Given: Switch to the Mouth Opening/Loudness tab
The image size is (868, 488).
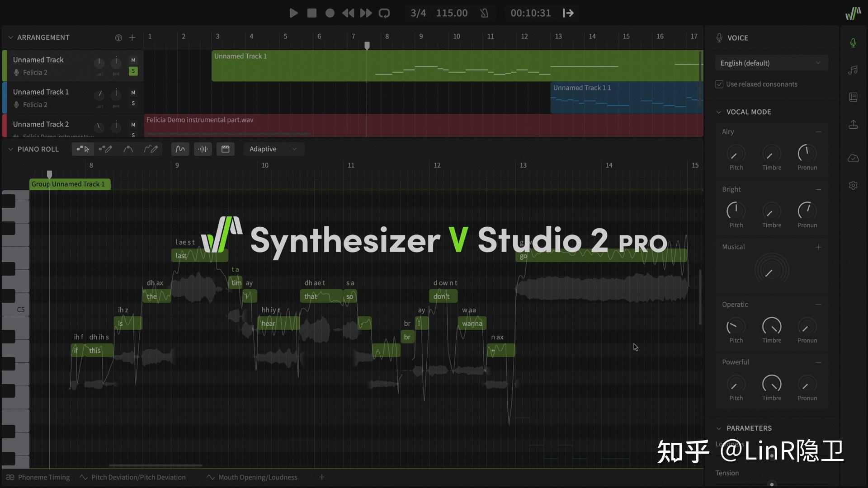Looking at the screenshot, I should [x=258, y=477].
